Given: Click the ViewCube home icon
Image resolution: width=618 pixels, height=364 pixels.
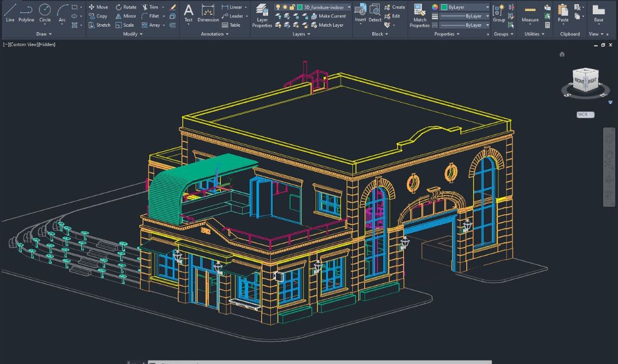Looking at the screenshot, I should click(562, 55).
